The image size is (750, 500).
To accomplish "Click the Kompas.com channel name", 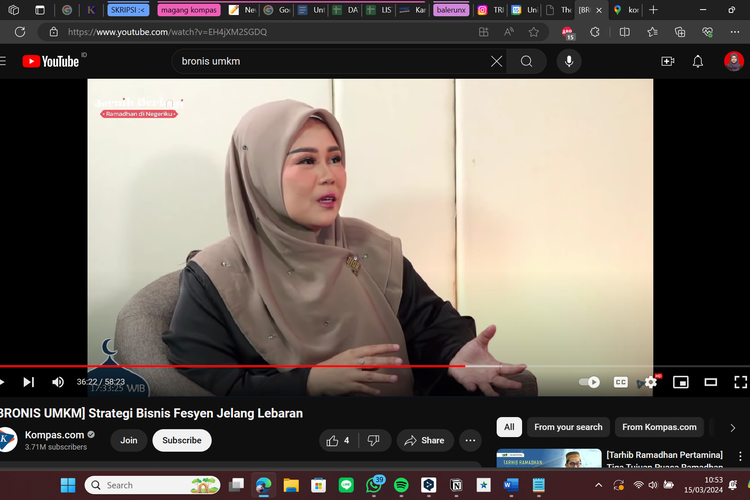I will point(54,435).
